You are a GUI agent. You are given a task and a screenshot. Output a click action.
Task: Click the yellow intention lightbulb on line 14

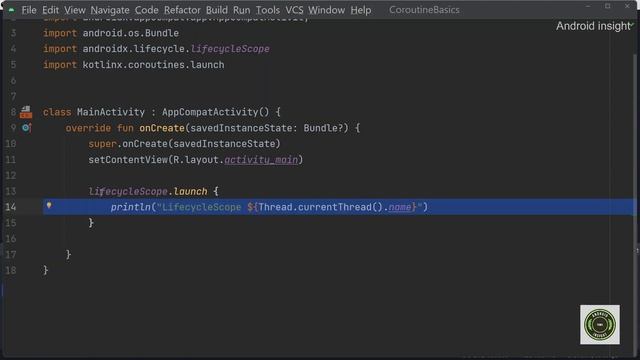(x=49, y=205)
